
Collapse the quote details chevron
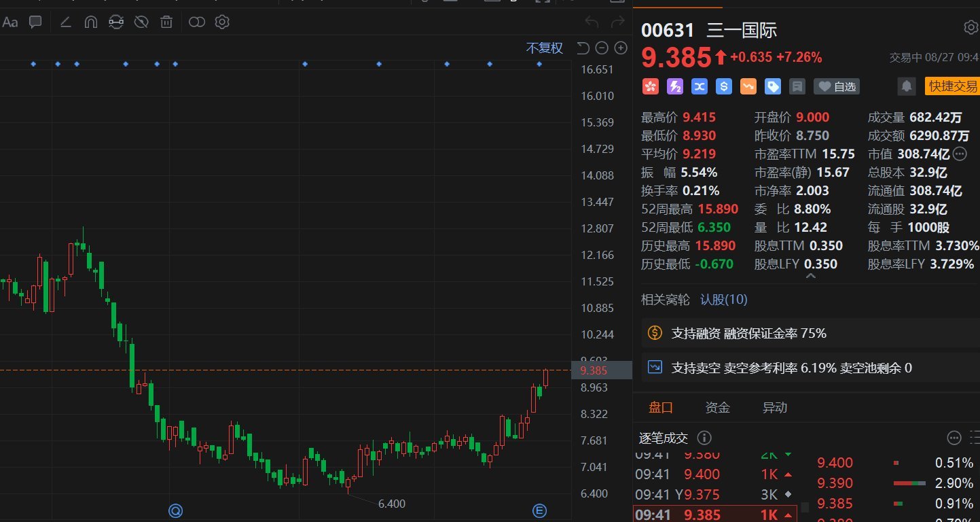(811, 277)
